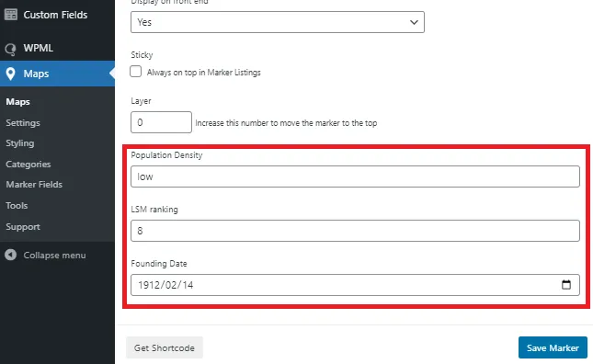
Task: Open the Marker Fields submenu
Action: pos(34,185)
